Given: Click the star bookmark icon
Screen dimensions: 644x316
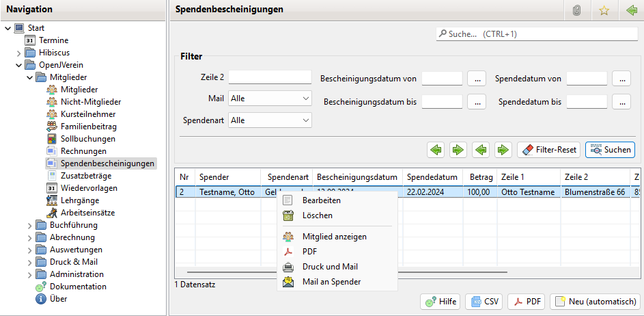Looking at the screenshot, I should pos(604,10).
